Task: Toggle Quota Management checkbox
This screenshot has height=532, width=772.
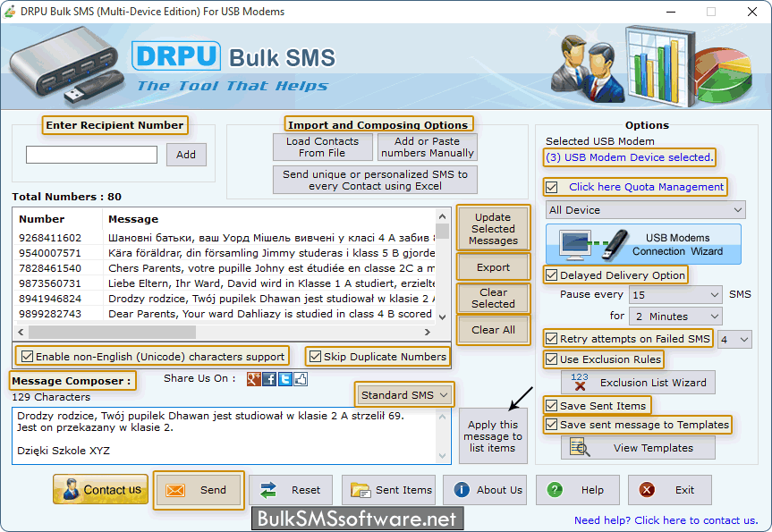Action: click(552, 188)
